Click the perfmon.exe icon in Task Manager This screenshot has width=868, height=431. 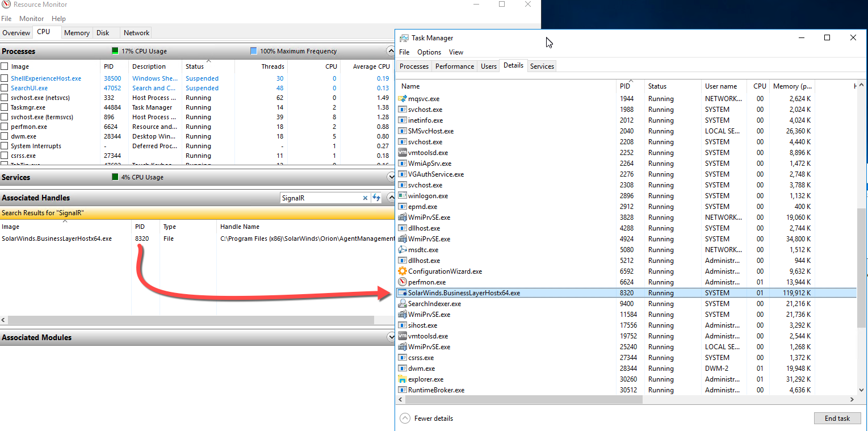click(402, 282)
